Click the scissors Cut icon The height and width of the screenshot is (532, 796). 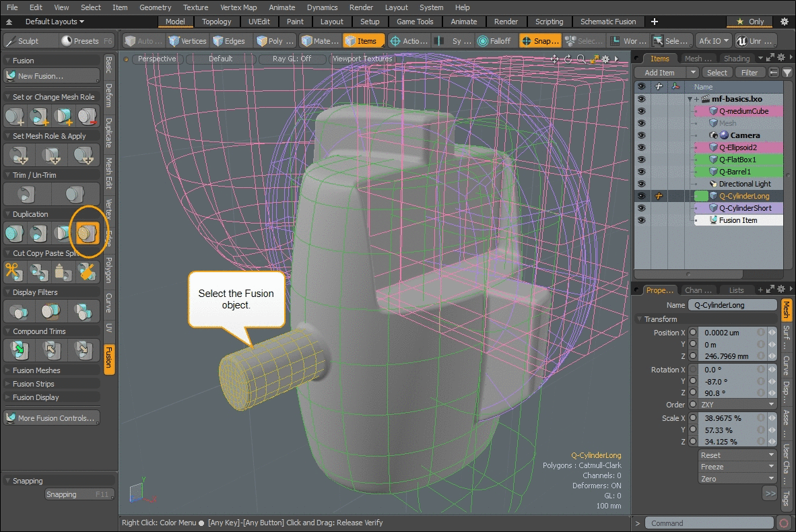pyautogui.click(x=14, y=271)
